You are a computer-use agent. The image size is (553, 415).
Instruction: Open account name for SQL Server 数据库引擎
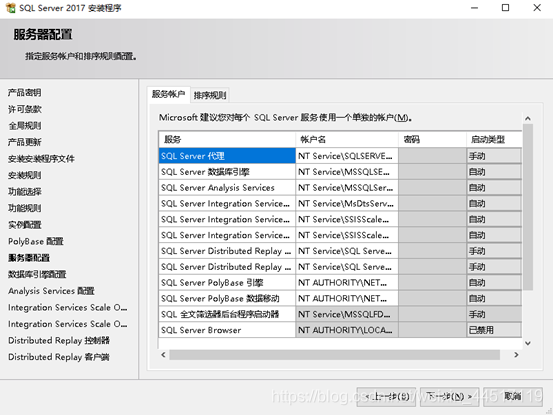pyautogui.click(x=347, y=172)
